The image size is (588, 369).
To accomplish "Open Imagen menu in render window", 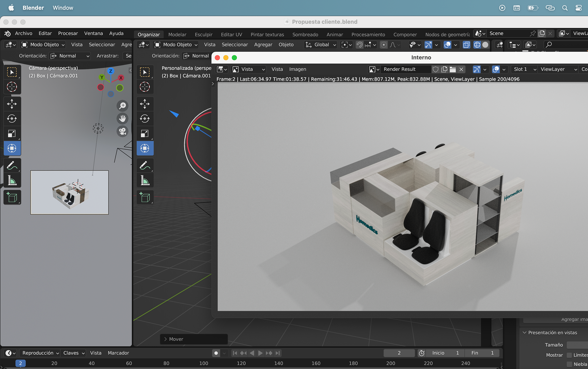I will [x=298, y=69].
